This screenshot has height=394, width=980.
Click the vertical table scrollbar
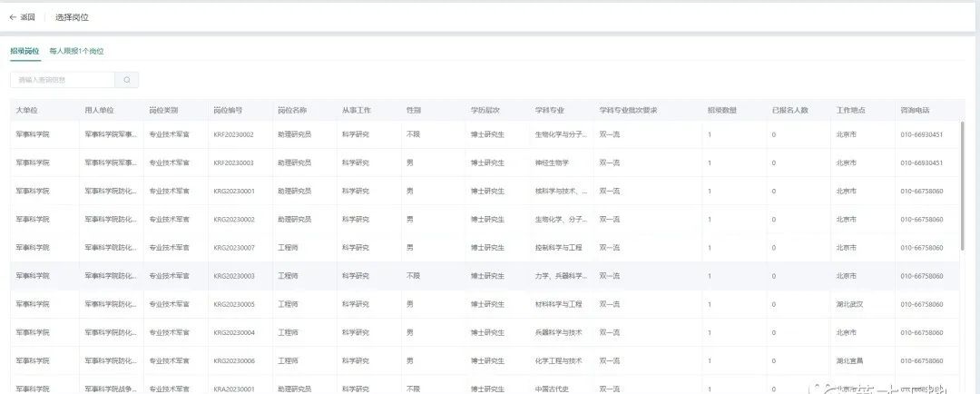[962, 186]
